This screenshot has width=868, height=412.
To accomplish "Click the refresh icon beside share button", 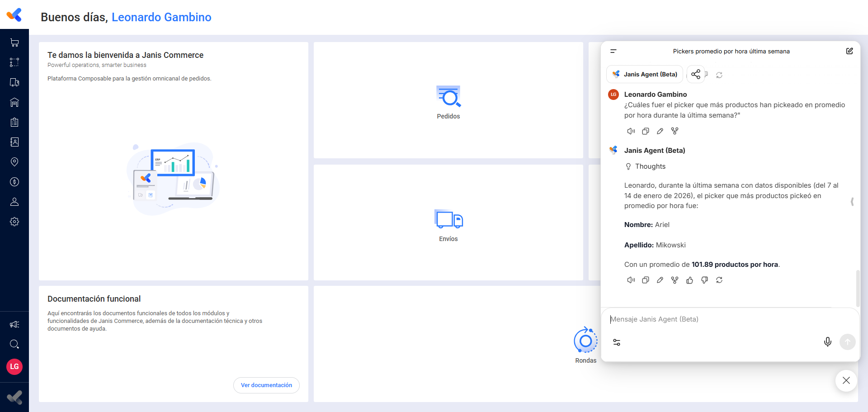I will click(719, 75).
